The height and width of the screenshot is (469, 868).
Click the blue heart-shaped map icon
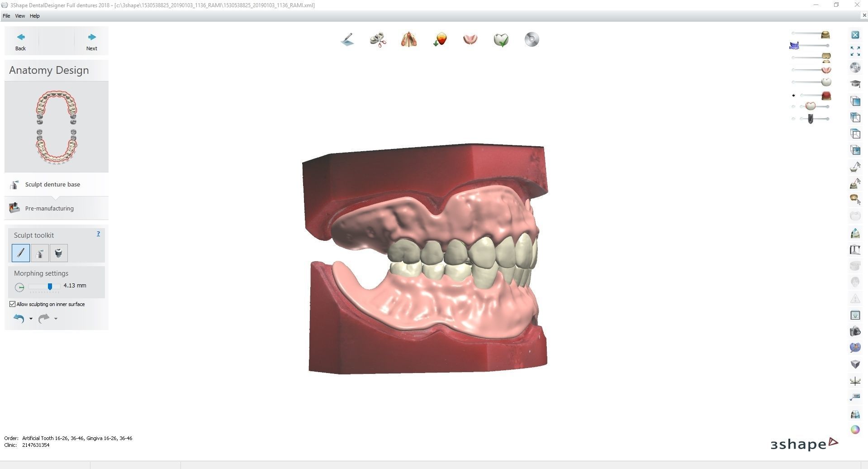[x=855, y=348]
